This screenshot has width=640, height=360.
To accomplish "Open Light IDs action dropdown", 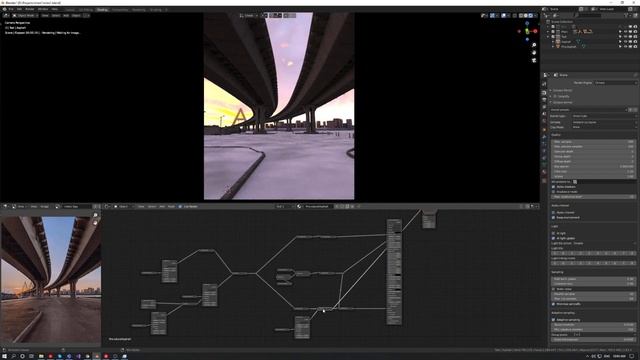I will point(604,243).
